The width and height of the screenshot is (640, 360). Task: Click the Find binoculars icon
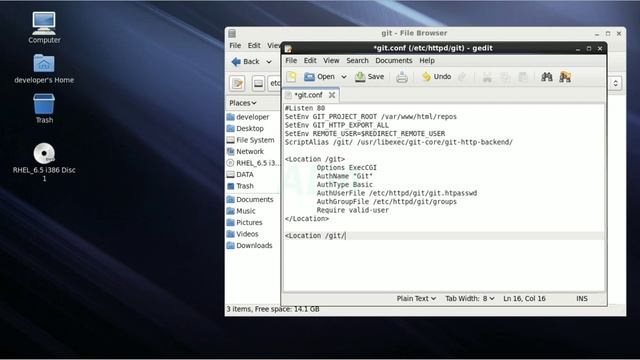pos(547,77)
